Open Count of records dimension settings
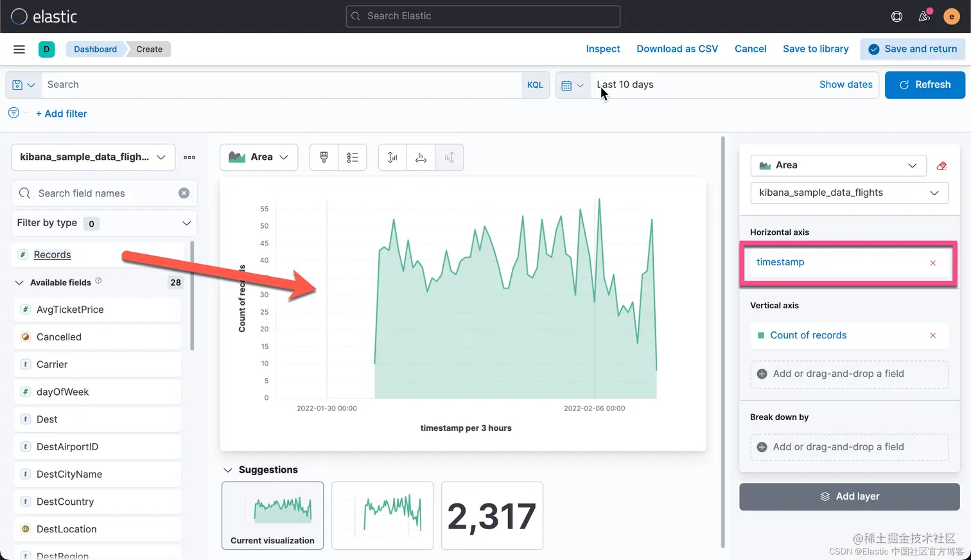The width and height of the screenshot is (971, 560). 809,335
